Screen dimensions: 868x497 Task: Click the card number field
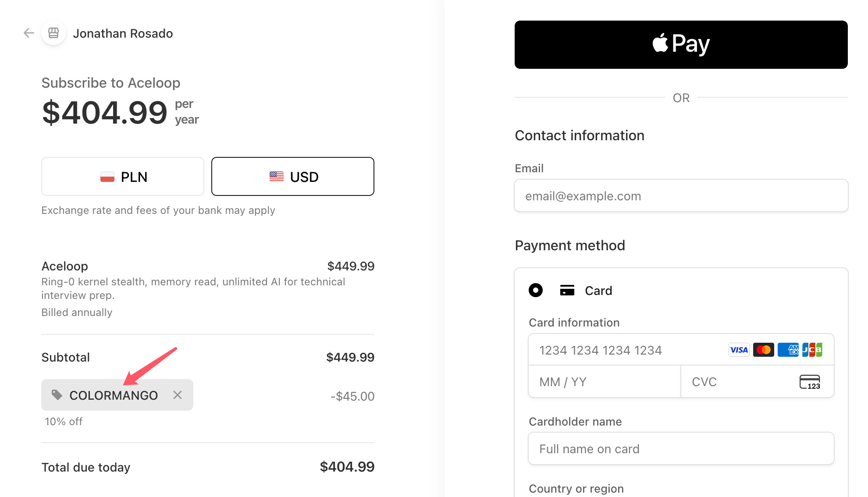pyautogui.click(x=681, y=350)
